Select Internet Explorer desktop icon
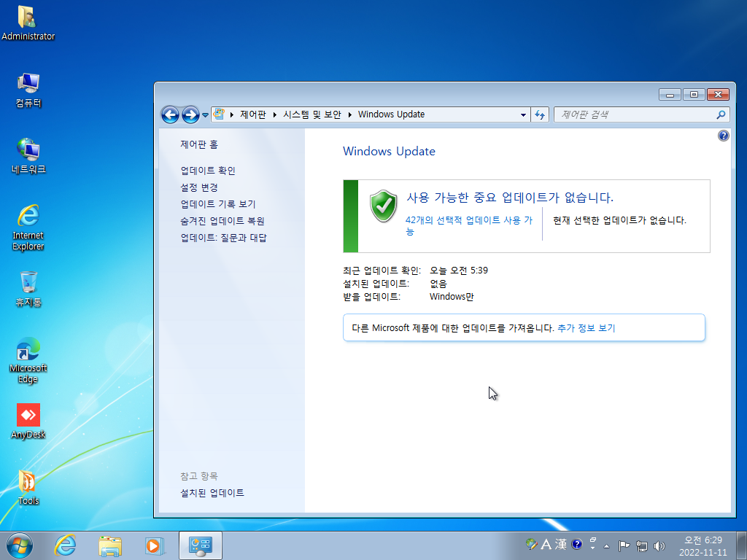This screenshot has height=560, width=747. [x=28, y=227]
